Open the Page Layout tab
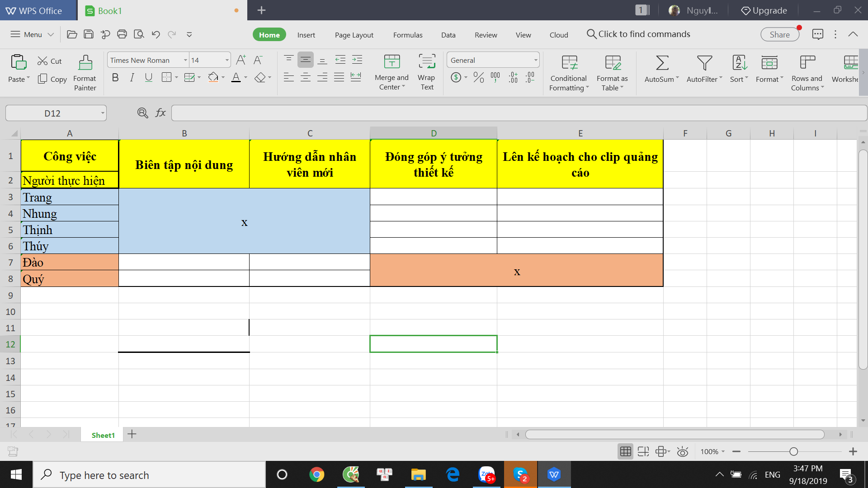The image size is (868, 488). pos(354,35)
